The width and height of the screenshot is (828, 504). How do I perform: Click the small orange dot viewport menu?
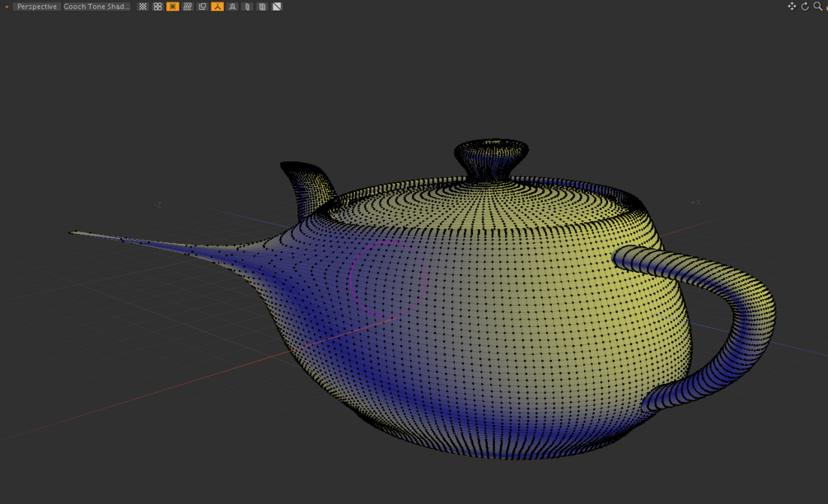[x=7, y=7]
